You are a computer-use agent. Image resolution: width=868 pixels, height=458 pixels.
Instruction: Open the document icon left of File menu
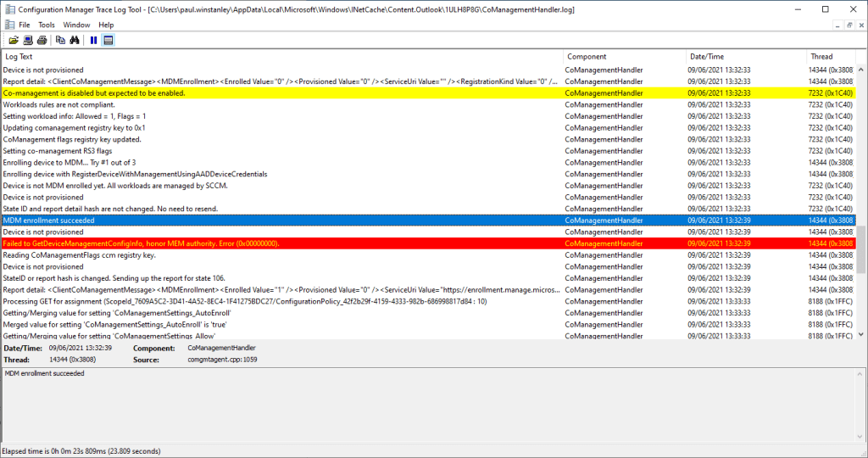point(8,25)
